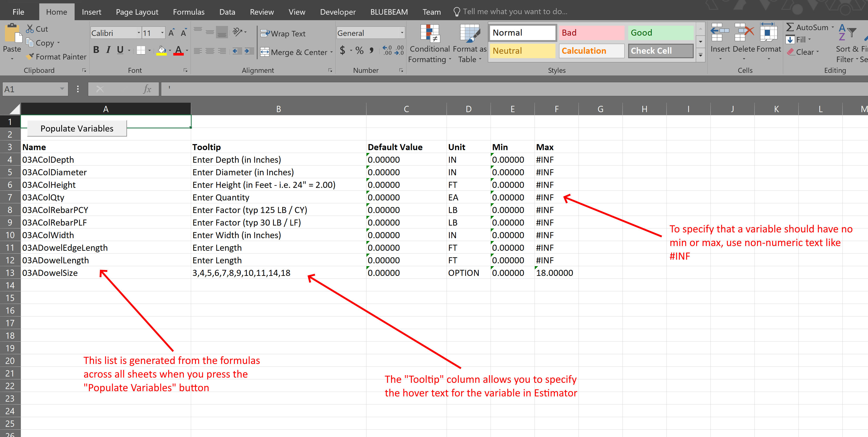Click the Increase Decimal icon
The width and height of the screenshot is (868, 437).
[387, 51]
